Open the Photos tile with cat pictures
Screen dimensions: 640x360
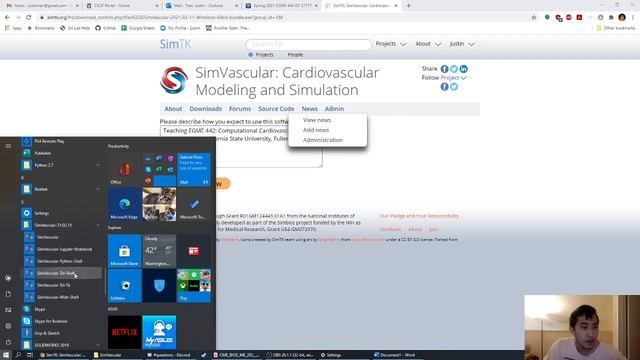click(x=159, y=204)
